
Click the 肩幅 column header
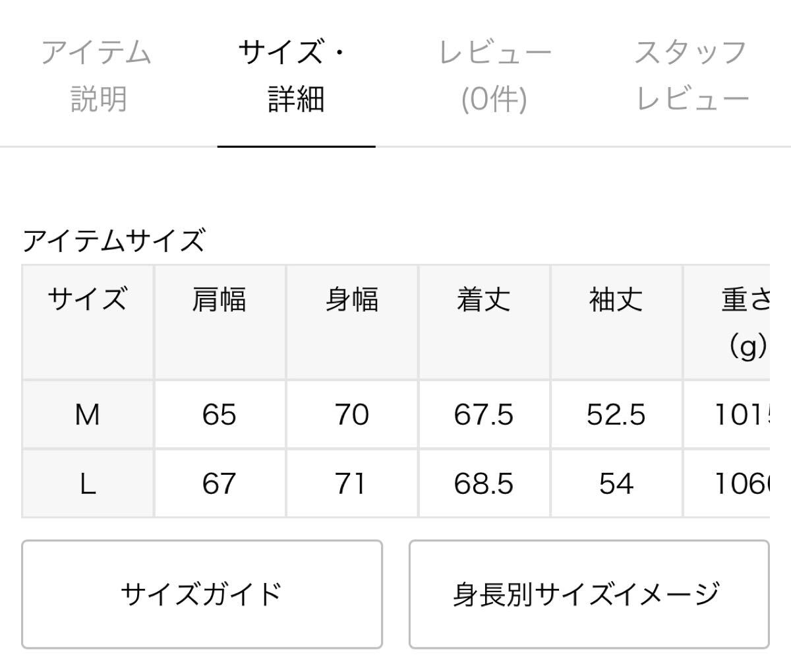coord(220,301)
